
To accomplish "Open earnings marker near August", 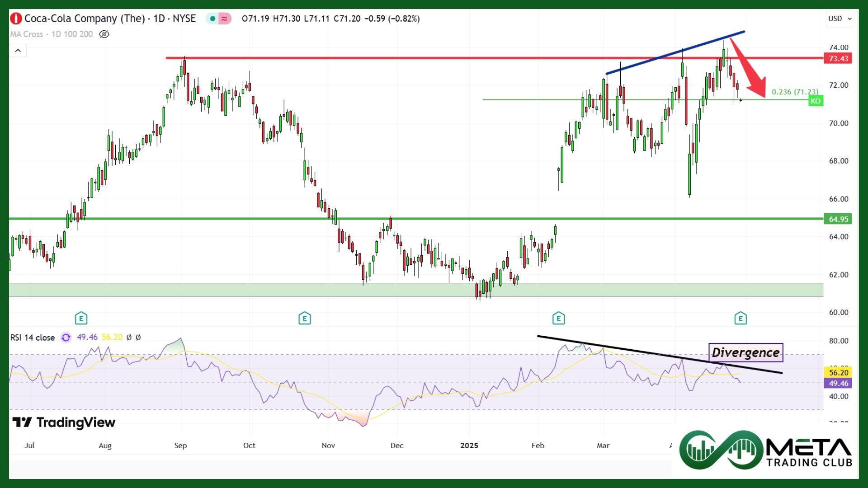I will 81,319.
